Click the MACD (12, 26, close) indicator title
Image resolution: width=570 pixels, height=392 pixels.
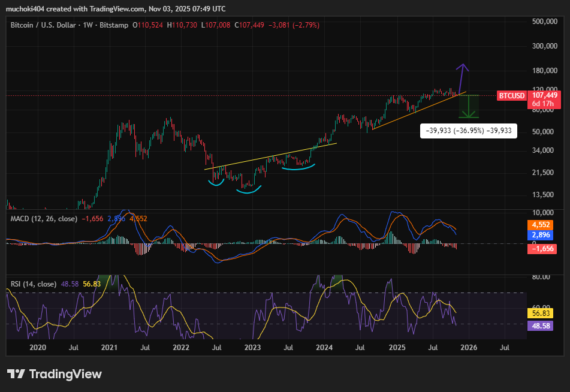pyautogui.click(x=44, y=219)
